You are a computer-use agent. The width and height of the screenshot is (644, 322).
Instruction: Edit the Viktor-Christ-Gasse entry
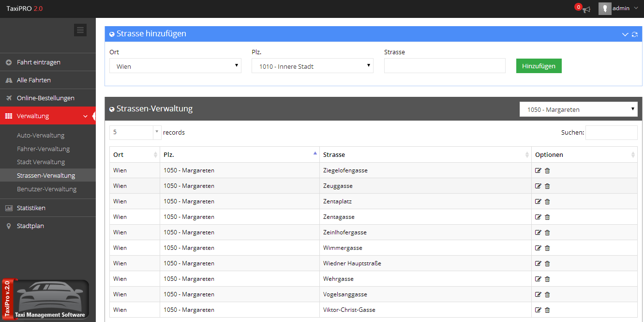tap(538, 310)
